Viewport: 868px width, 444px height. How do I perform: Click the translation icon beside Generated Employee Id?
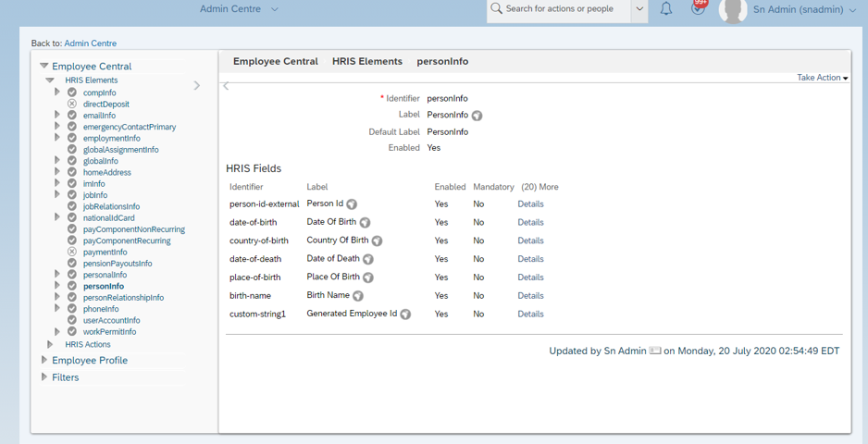405,314
